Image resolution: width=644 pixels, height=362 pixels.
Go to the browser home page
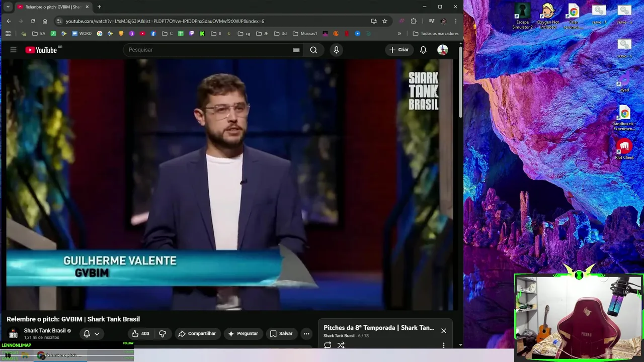(45, 21)
